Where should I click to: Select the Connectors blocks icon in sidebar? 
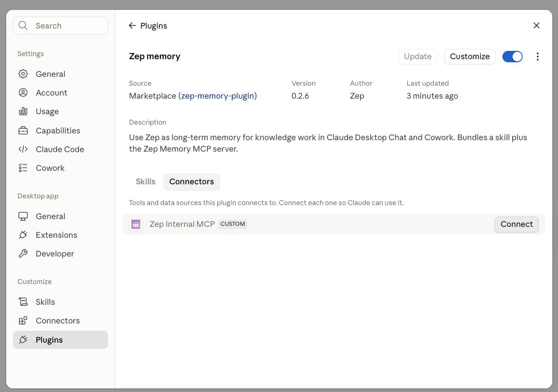point(23,321)
